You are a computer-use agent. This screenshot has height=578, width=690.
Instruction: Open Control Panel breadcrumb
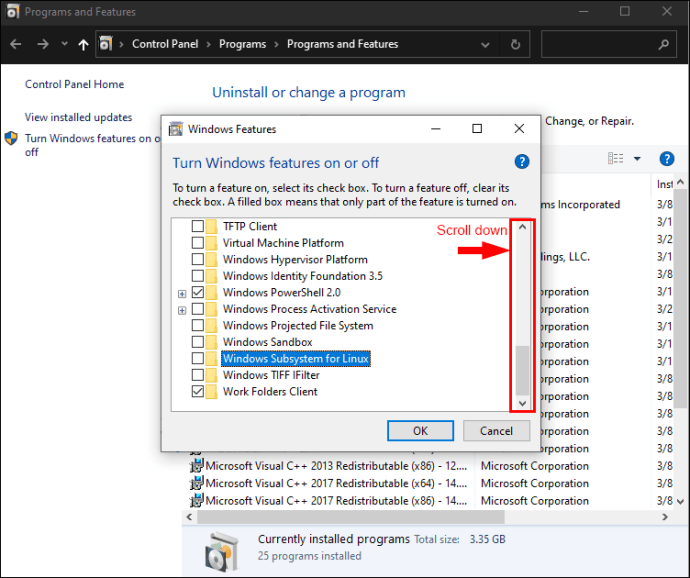coord(165,44)
